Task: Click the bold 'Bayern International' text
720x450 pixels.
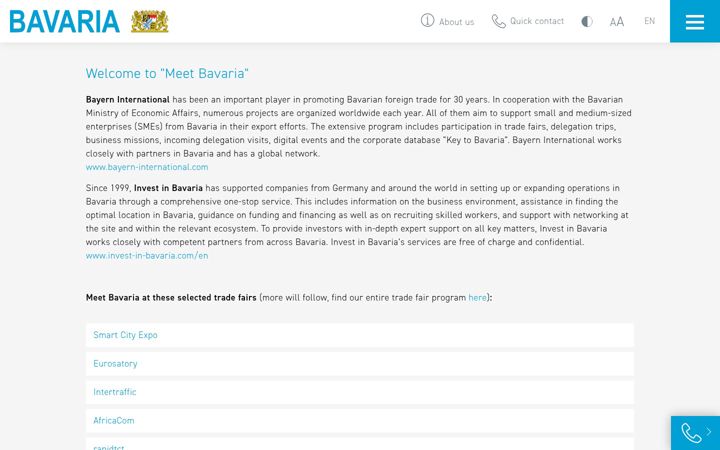Action: click(x=128, y=100)
